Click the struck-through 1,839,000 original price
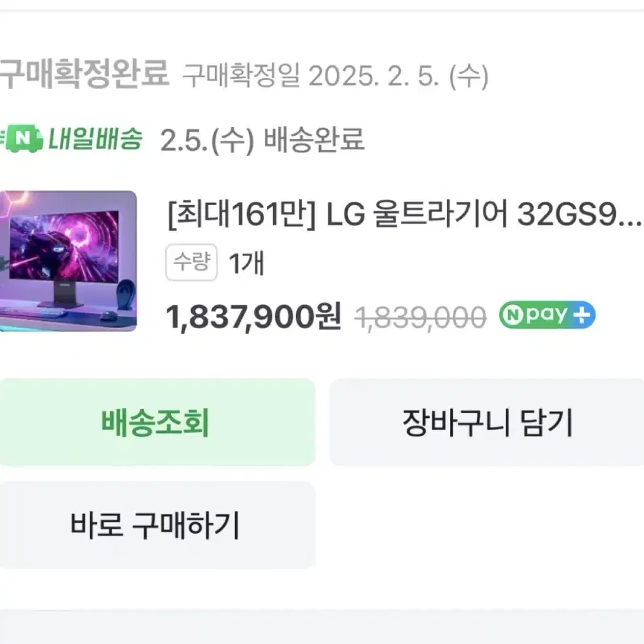The height and width of the screenshot is (644, 644). coord(421,317)
